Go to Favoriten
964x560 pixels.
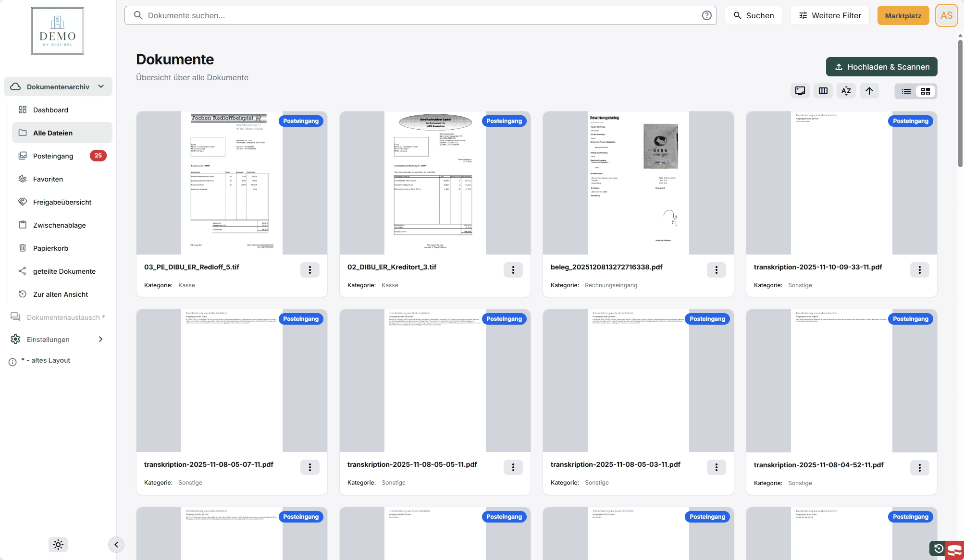62,179
